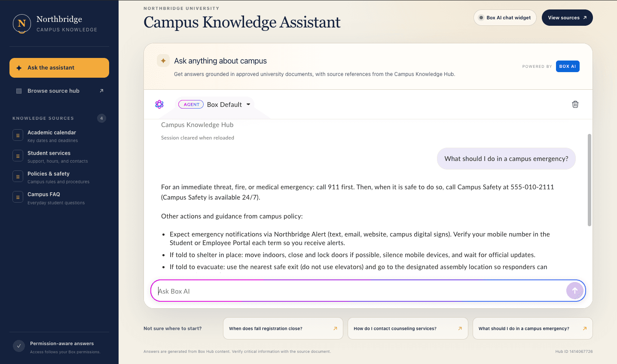
Task: Click the CAMPUS KNOWLEDGE sidebar tagline
Action: click(67, 30)
